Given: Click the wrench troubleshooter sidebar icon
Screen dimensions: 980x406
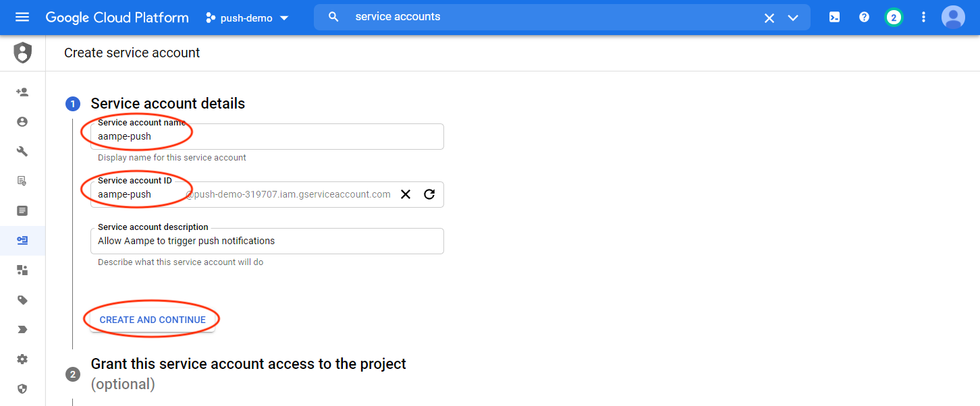Looking at the screenshot, I should (22, 151).
